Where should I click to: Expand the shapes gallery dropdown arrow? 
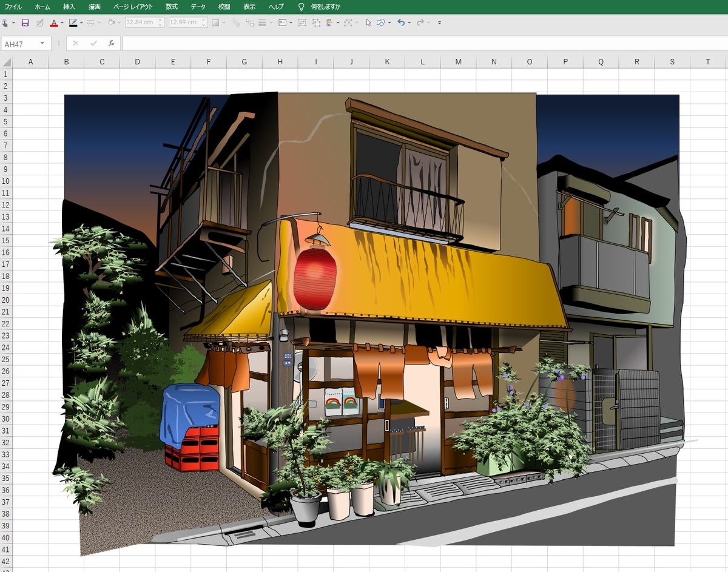389,22
